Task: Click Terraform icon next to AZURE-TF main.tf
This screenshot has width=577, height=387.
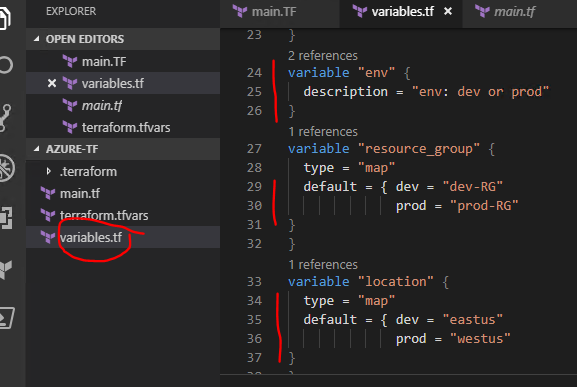Action: click(48, 193)
